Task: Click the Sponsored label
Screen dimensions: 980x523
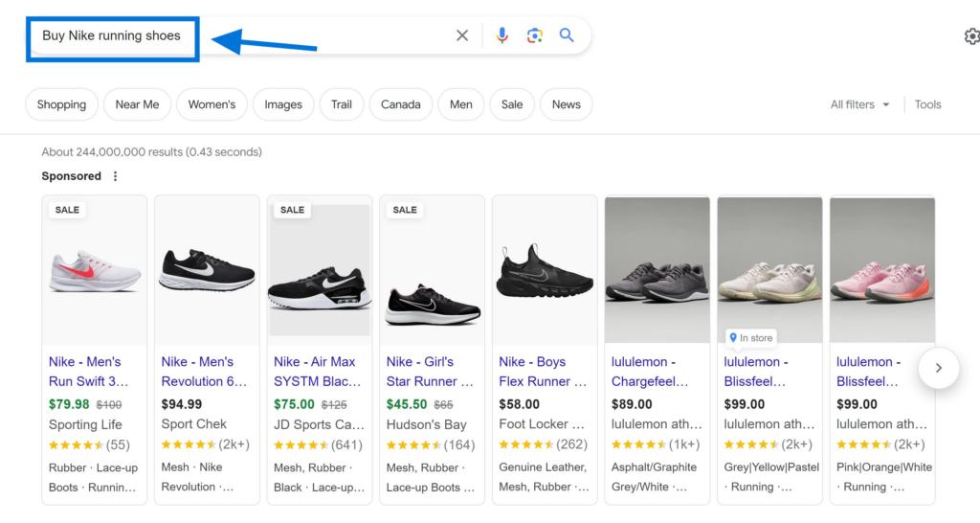Action: (71, 176)
